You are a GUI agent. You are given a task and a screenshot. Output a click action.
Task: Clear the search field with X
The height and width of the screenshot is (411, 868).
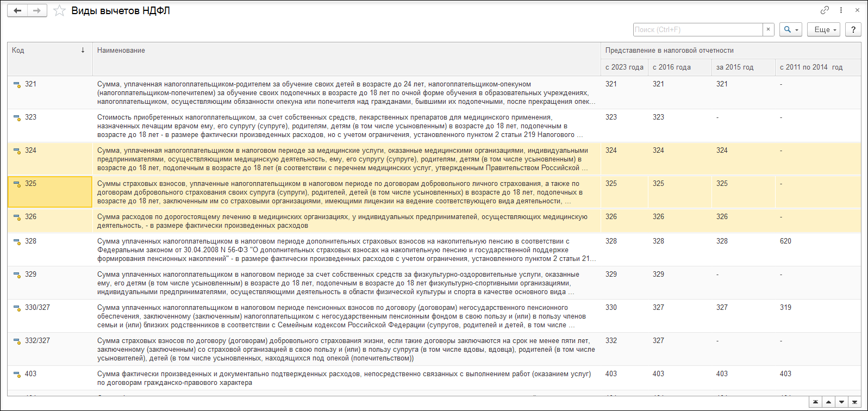point(768,29)
